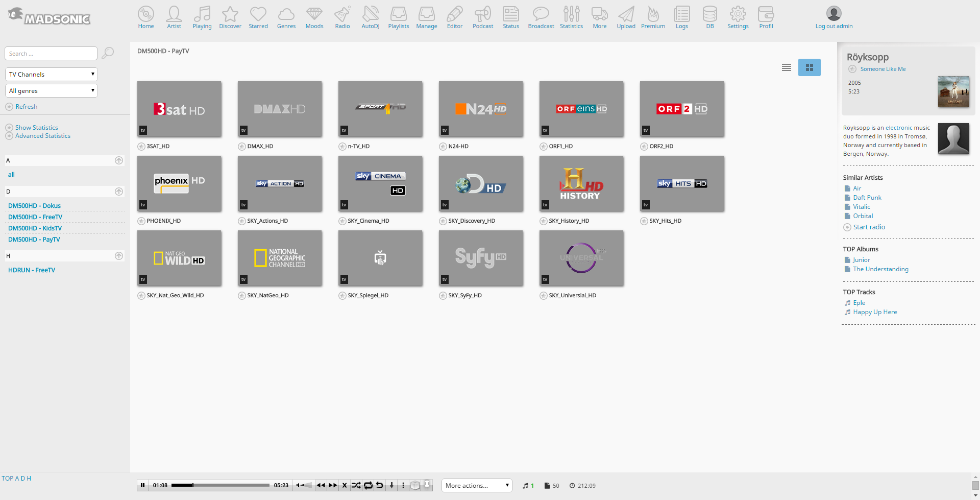This screenshot has height=500, width=980.
Task: Switch to grid view layout
Action: coord(809,67)
